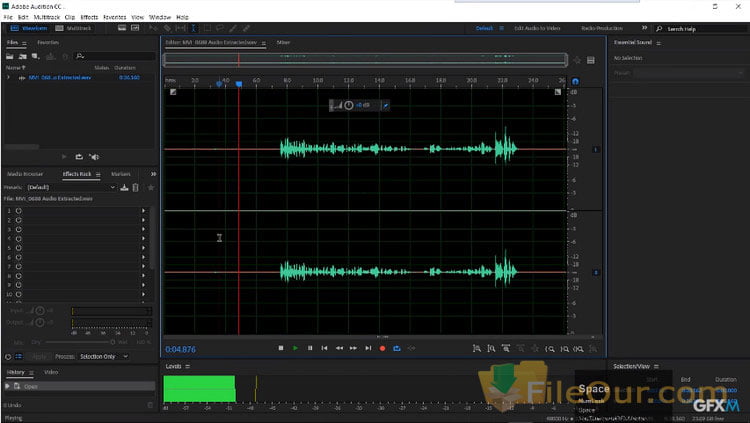Toggle Loop Playback in transport controls
The height and width of the screenshot is (423, 750).
coord(397,348)
